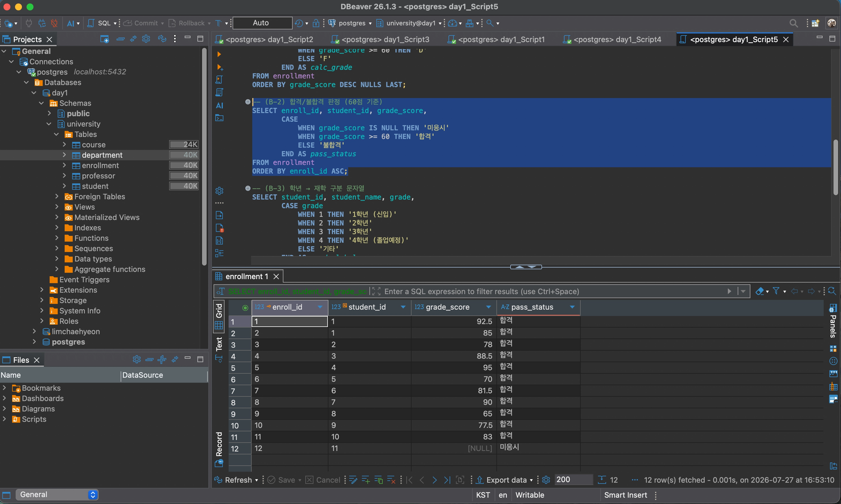
Task: Open result set configuration gear near fetch size
Action: tap(546, 480)
